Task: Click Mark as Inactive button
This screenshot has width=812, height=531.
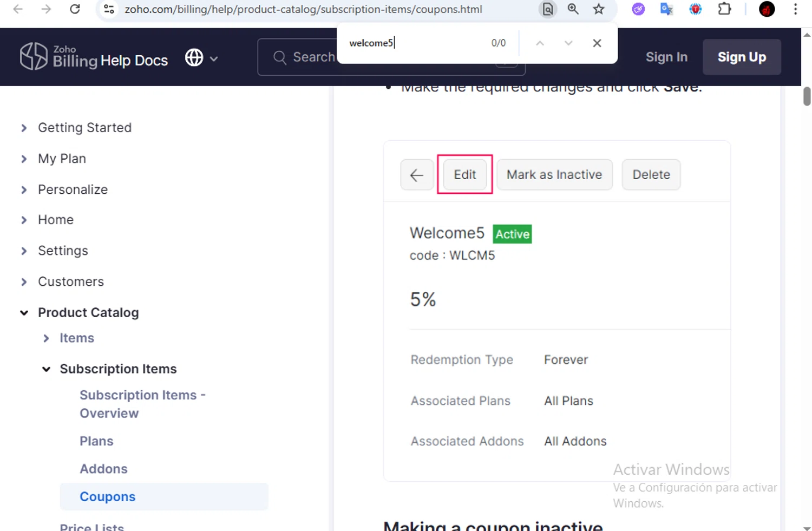Action: (554, 174)
